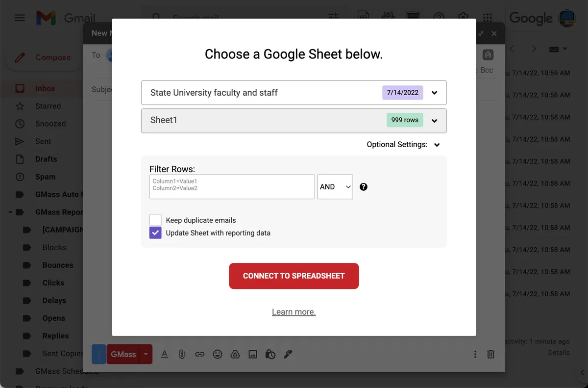Click the insert photo icon
Screen dimensions: 588x388
(x=253, y=354)
